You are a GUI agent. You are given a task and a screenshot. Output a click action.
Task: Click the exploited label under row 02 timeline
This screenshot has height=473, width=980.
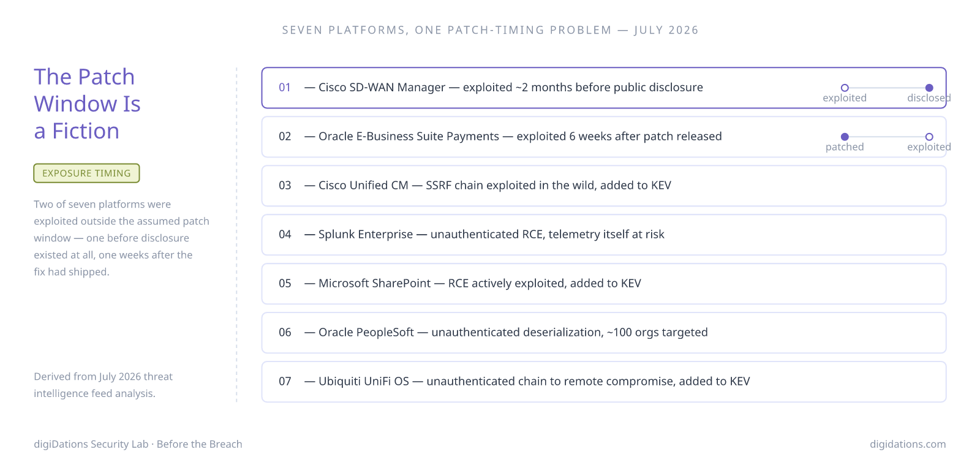tap(929, 147)
